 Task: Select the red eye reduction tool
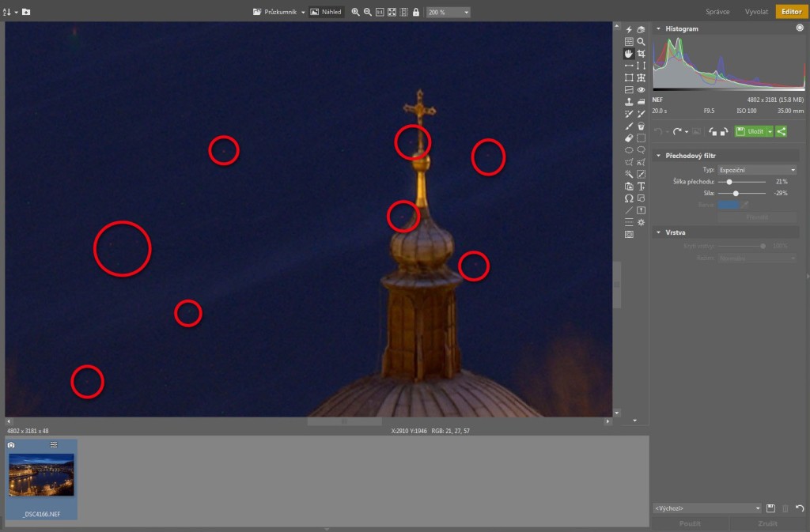coord(641,90)
